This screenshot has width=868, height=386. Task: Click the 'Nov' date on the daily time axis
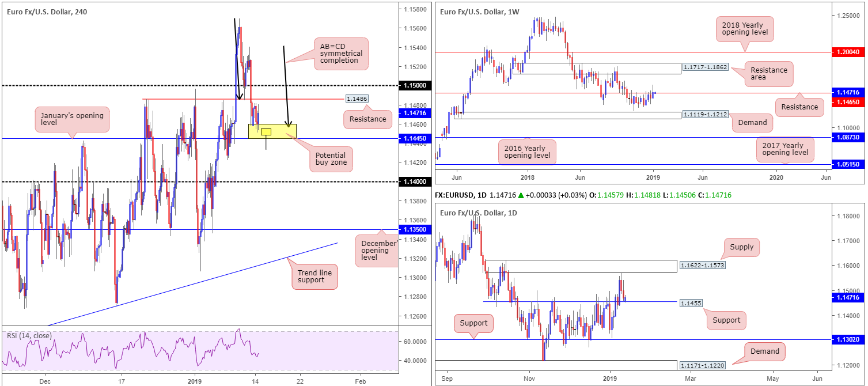coord(530,379)
